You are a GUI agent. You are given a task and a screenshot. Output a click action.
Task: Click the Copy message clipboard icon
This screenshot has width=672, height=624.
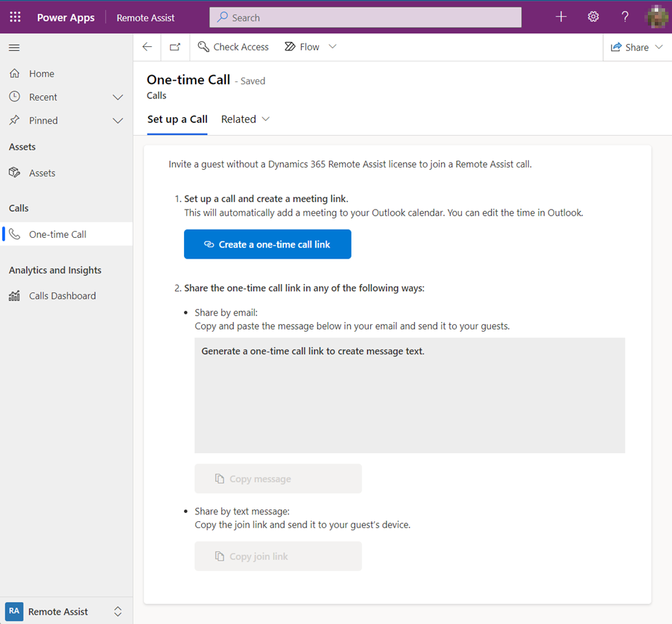pyautogui.click(x=219, y=479)
